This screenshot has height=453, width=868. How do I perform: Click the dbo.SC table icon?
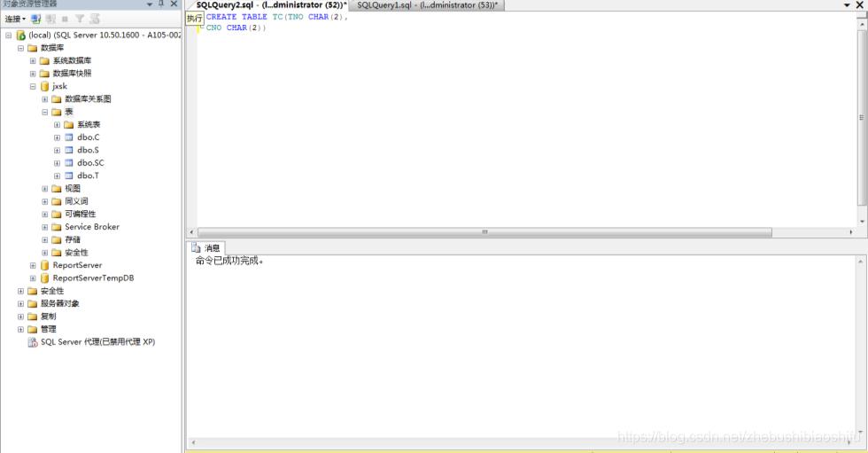tap(69, 163)
